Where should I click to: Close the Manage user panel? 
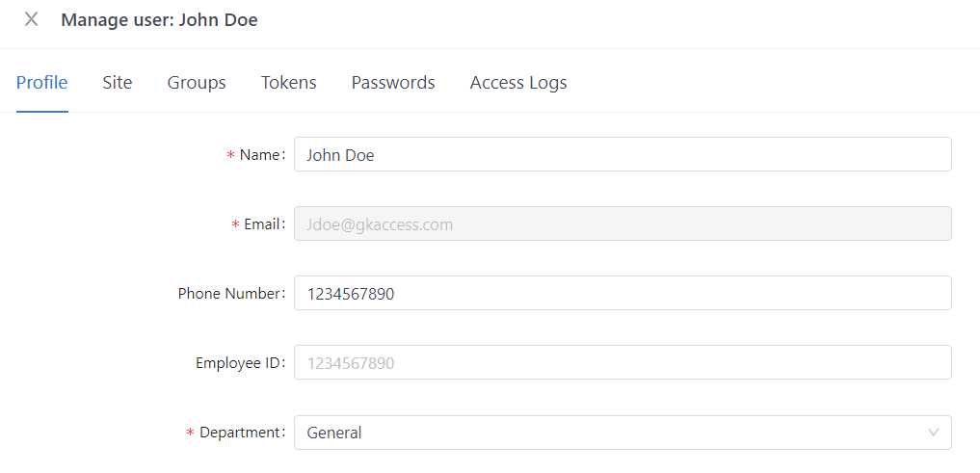(32, 19)
